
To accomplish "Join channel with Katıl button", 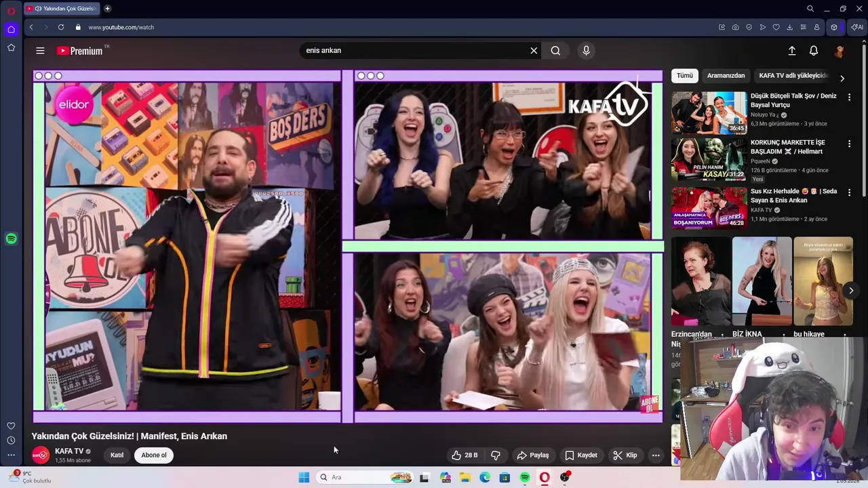I will [117, 455].
